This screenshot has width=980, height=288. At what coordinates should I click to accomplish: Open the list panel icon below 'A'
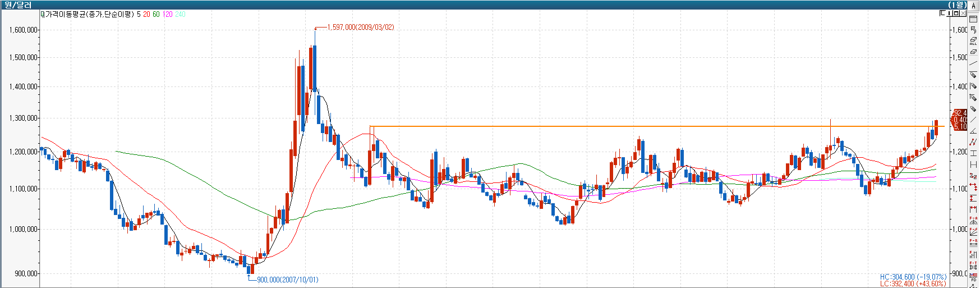pos(973,19)
